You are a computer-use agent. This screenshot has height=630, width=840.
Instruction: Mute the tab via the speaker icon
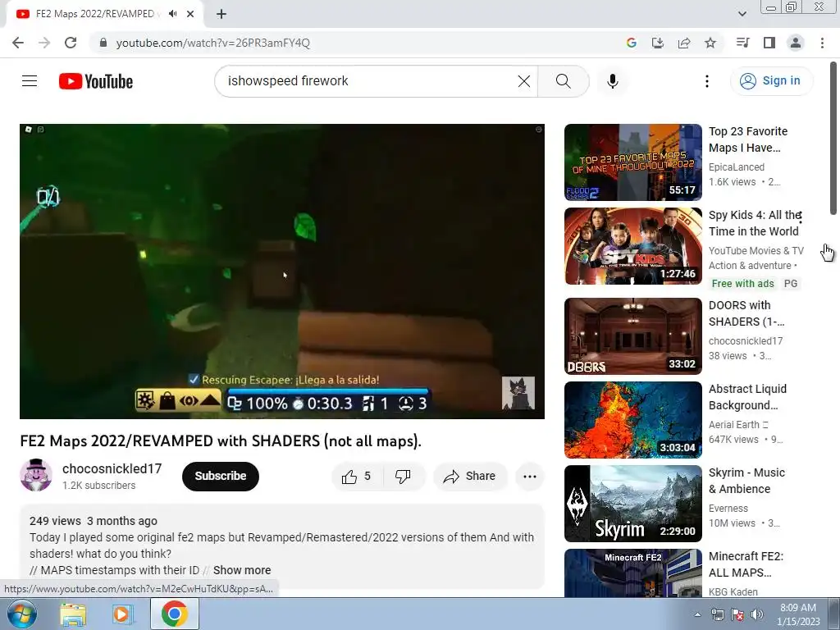pos(172,14)
